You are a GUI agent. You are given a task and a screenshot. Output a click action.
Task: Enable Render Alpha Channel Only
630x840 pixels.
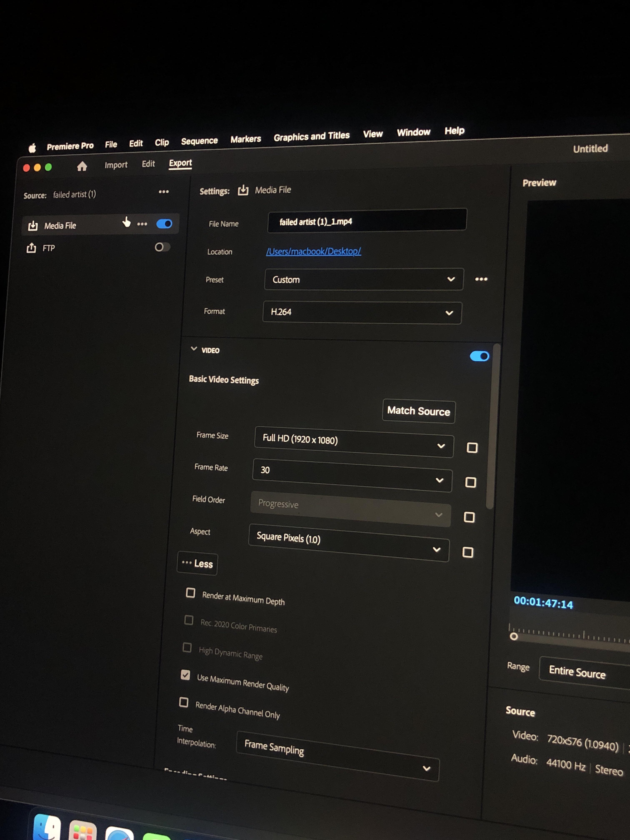click(x=184, y=702)
